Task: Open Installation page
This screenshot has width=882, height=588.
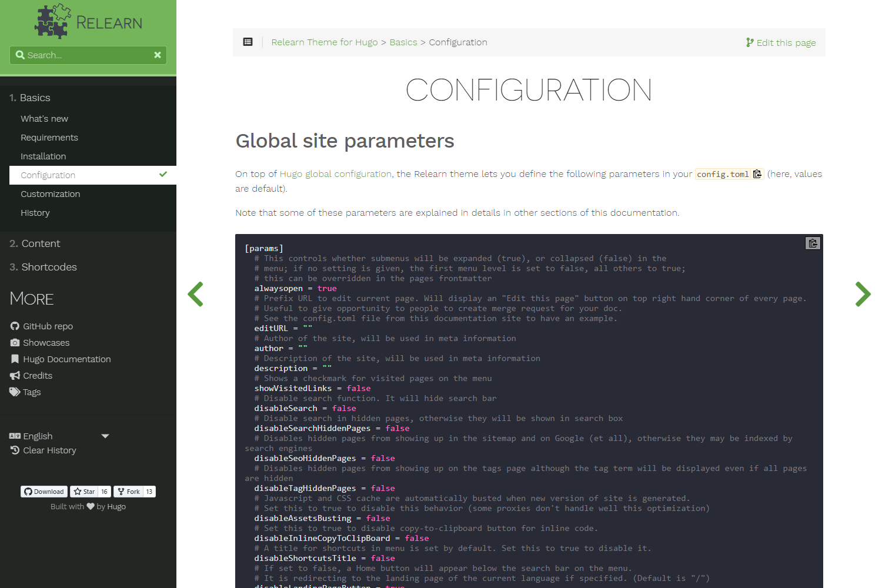Action: pyautogui.click(x=44, y=156)
